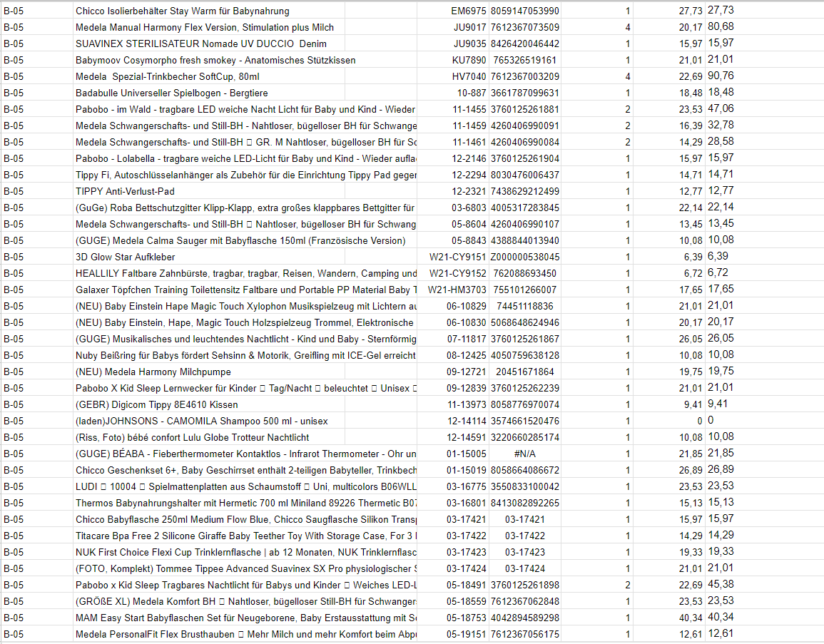Select SKU cell 'JU9017'

[453, 27]
